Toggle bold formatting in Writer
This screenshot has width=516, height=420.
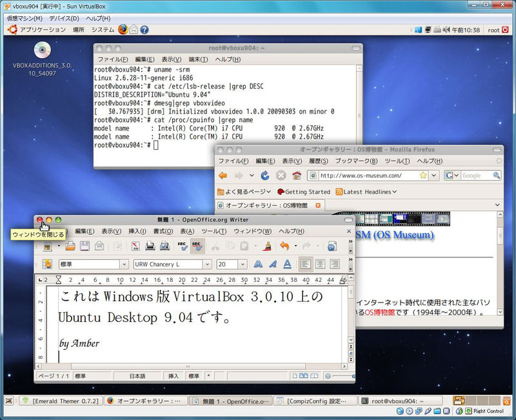259,264
